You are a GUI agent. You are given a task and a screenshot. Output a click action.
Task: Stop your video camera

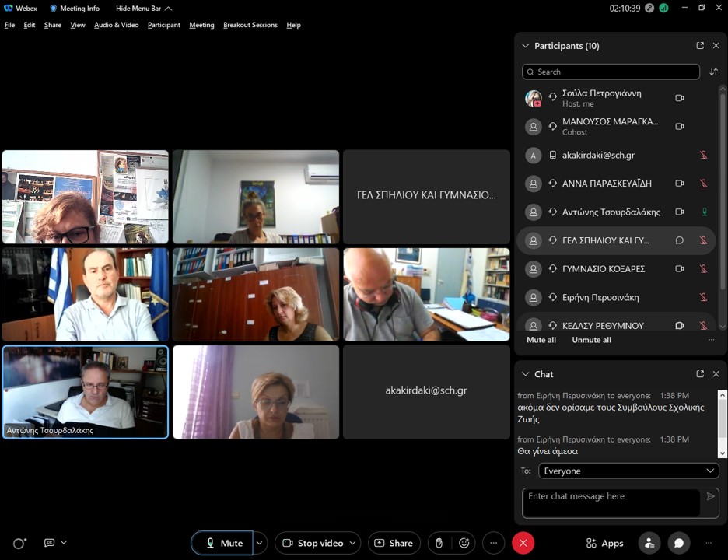coord(312,543)
